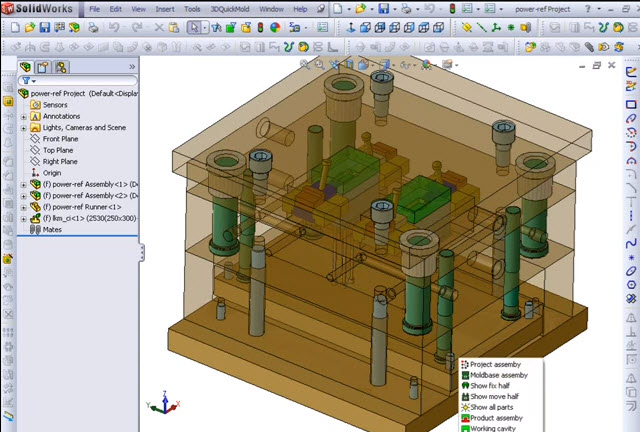Click the Display Style icon in view toolbar
This screenshot has width=640, height=432.
point(384,64)
